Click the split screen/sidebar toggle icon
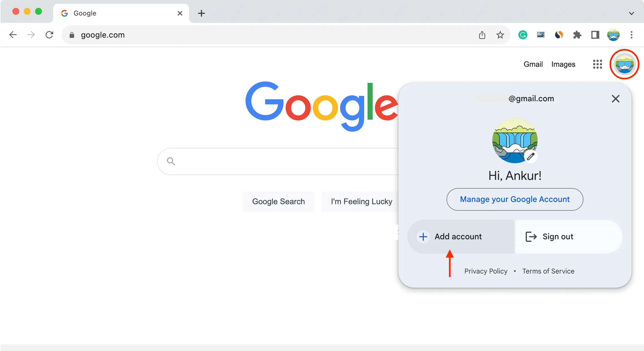 pos(595,35)
